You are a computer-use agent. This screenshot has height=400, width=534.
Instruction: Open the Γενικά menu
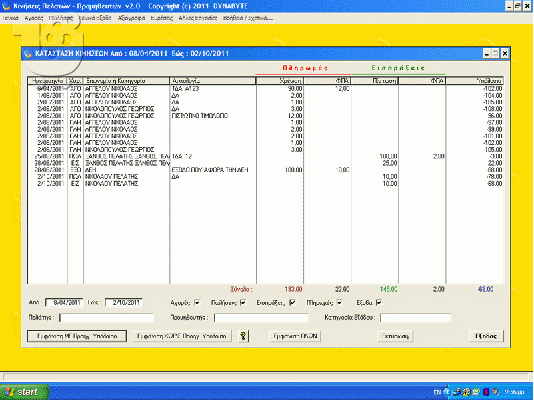click(x=10, y=18)
